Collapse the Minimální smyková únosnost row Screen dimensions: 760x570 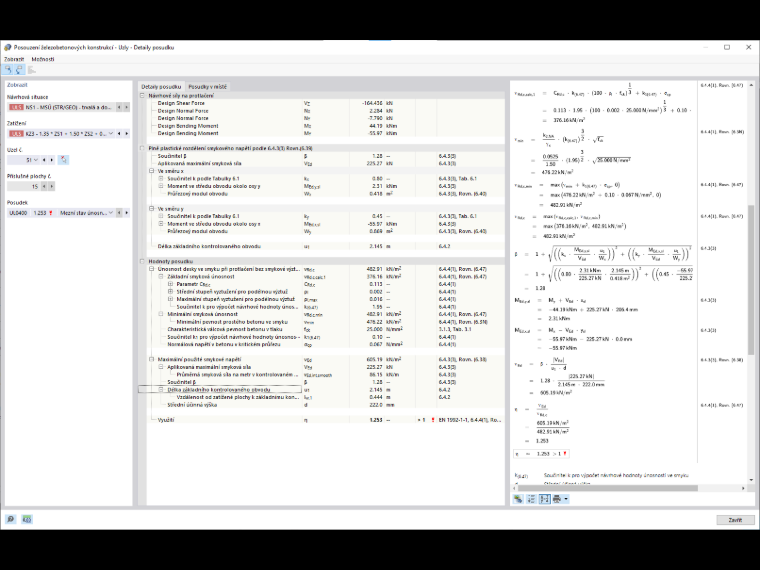(161, 314)
